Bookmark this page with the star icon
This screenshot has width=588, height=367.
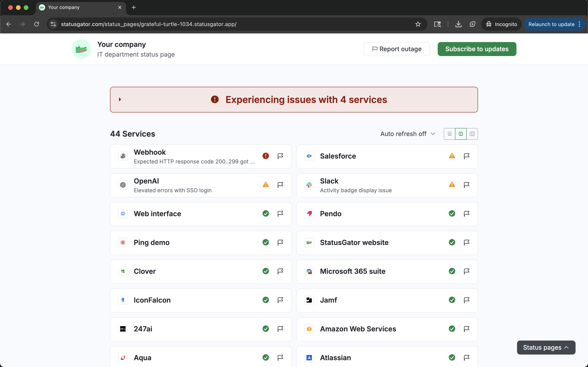(x=418, y=24)
